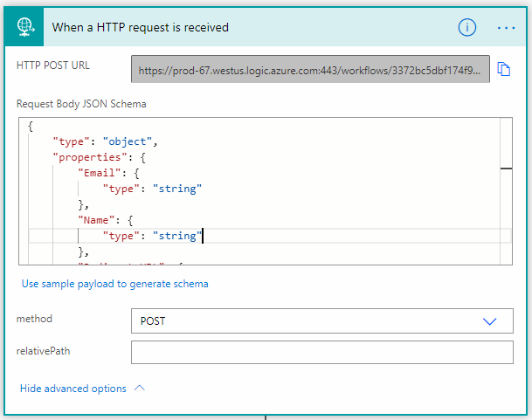
Task: Open the three-dot more options menu
Action: pyautogui.click(x=506, y=28)
